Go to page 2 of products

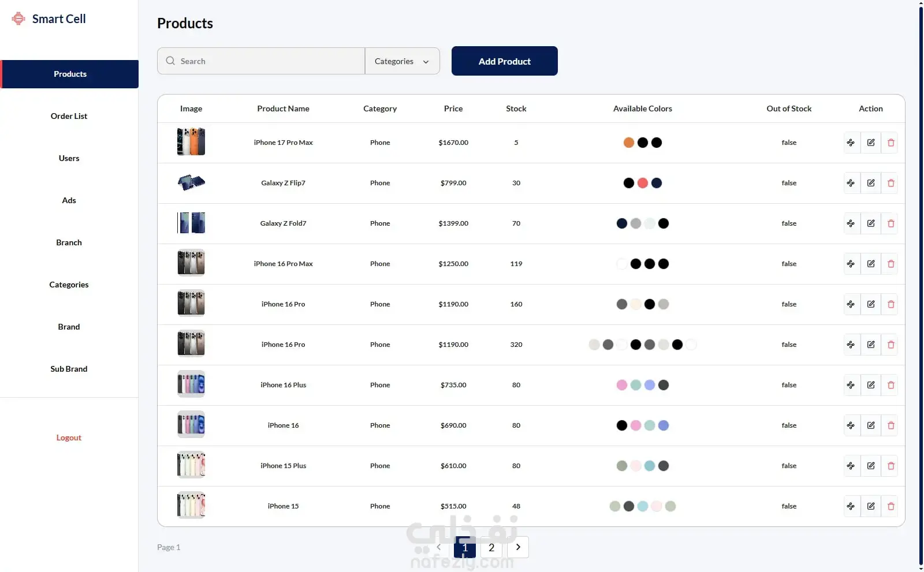pyautogui.click(x=491, y=547)
